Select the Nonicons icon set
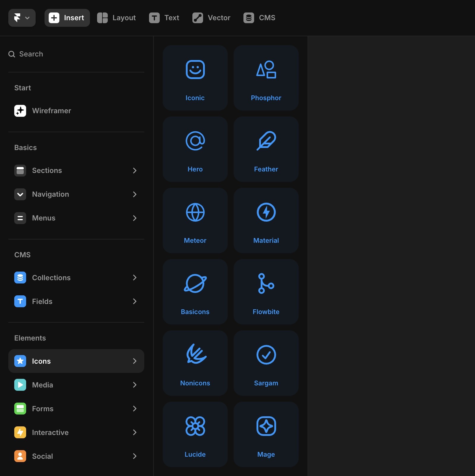This screenshot has width=475, height=476. tap(195, 363)
